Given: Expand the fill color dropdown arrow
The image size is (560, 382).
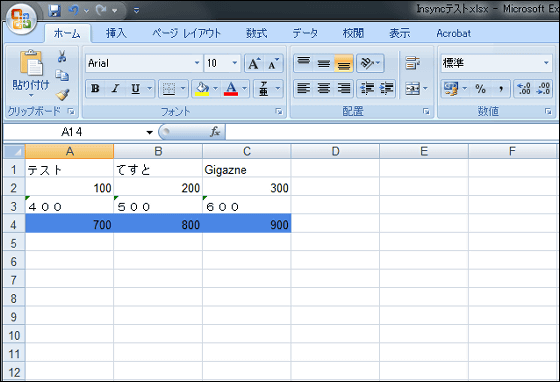Looking at the screenshot, I should [x=215, y=89].
